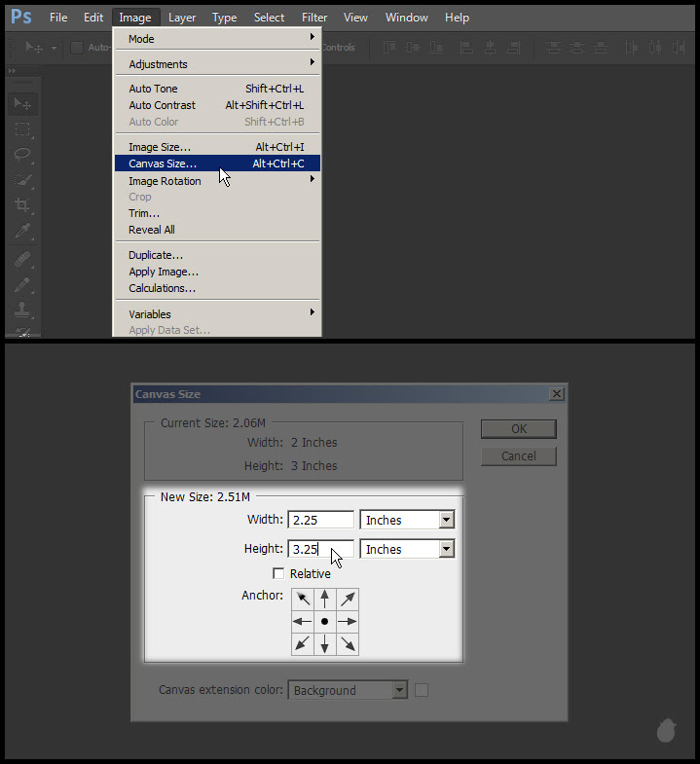Select the Brush tool
The image size is (700, 764).
tap(22, 284)
